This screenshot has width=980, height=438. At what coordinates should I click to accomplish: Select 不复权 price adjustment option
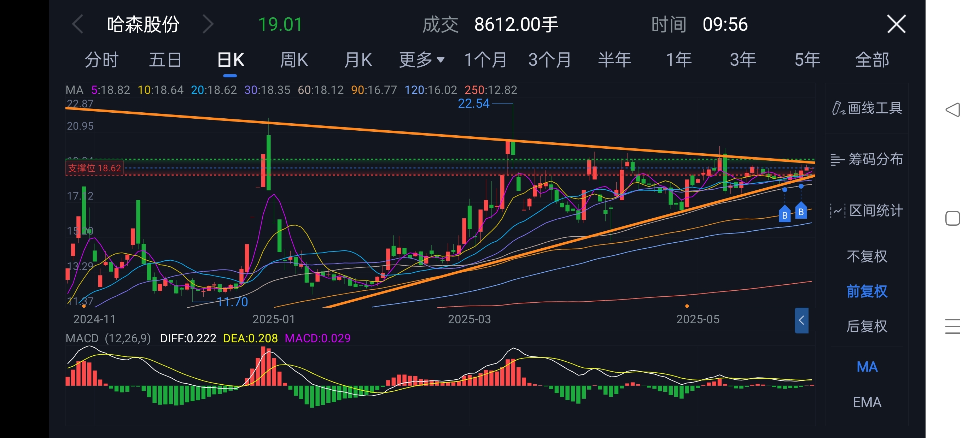coord(867,256)
